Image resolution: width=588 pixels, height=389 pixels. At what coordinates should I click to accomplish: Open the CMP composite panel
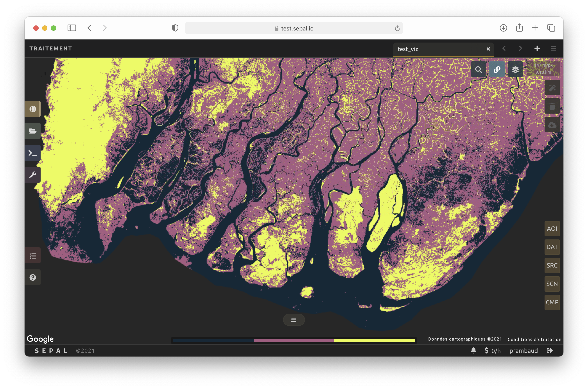(552, 302)
